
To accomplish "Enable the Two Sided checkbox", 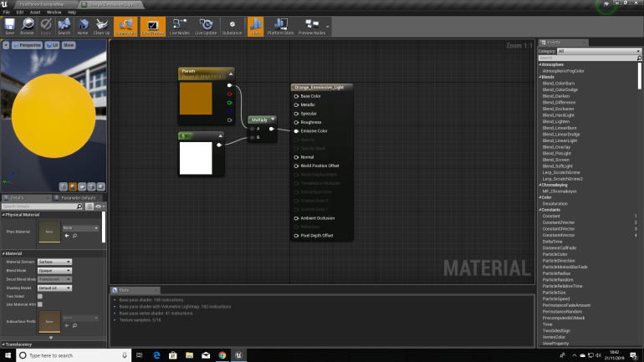I will pos(40,296).
